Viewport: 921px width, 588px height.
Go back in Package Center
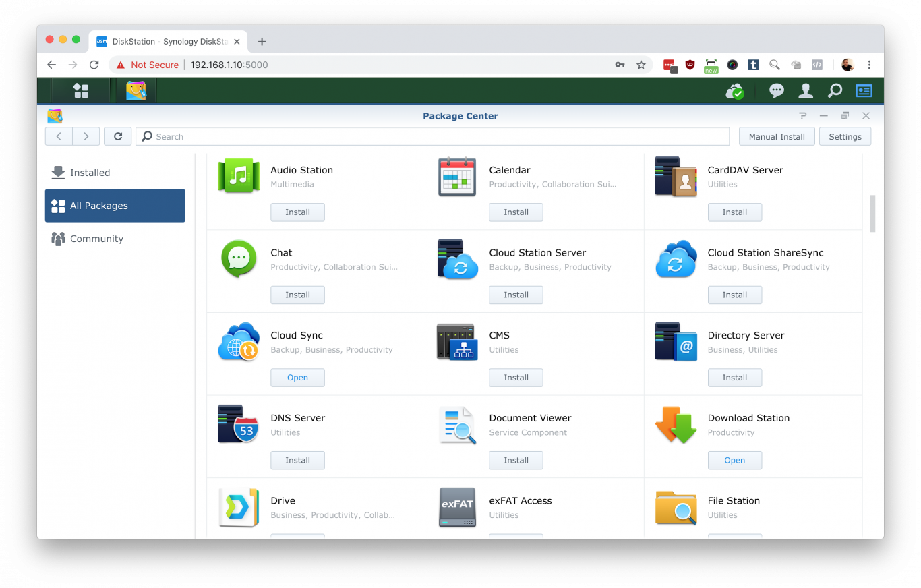[x=59, y=136]
